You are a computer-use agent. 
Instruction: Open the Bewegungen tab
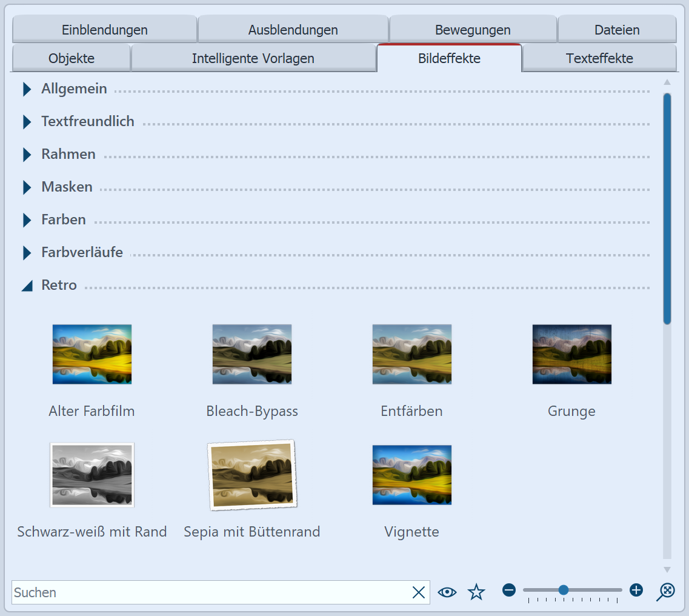[x=473, y=29]
